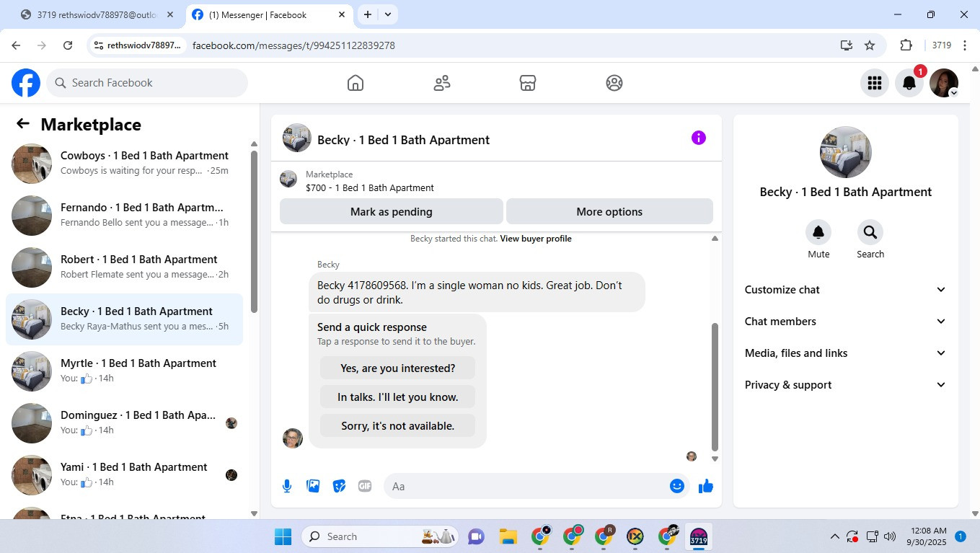Open the Cowboys apartment conversation
Screen dimensions: 980x553
(x=124, y=164)
